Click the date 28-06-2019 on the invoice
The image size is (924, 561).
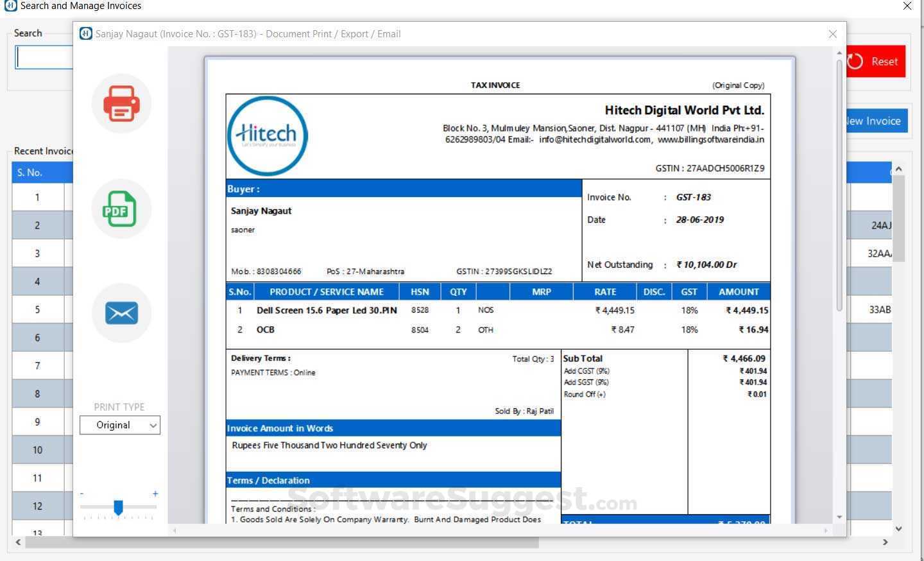coord(699,220)
